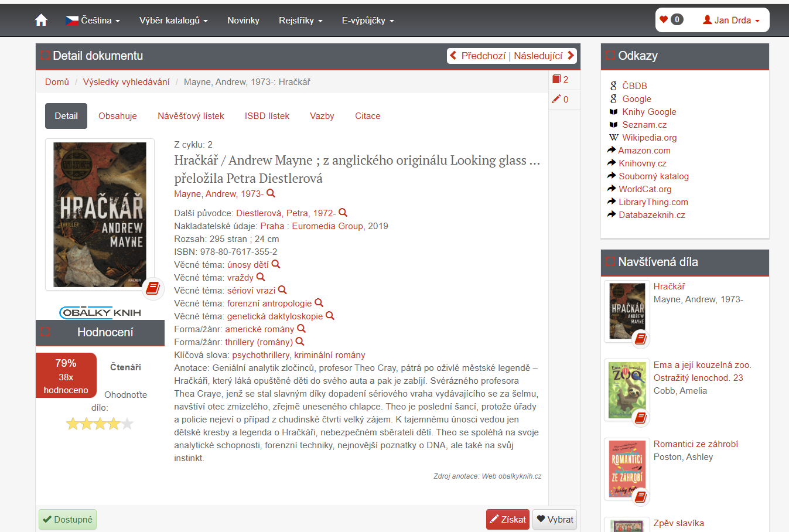Click magnifier beside genetická daktyloskopie
This screenshot has width=789, height=532.
[330, 316]
